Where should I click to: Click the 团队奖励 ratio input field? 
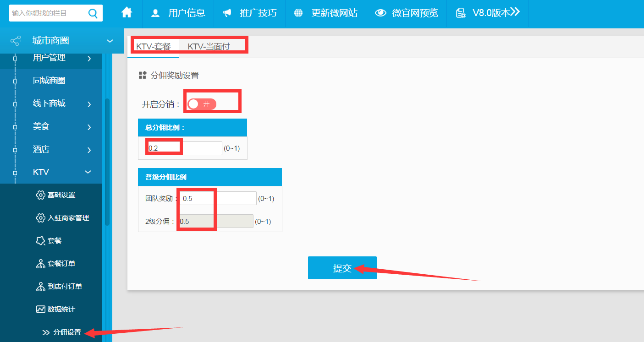(218, 198)
